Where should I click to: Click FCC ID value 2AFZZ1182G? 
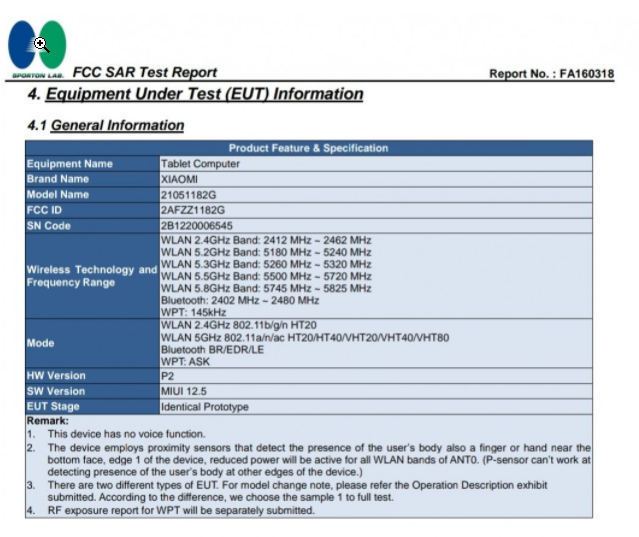click(x=193, y=210)
